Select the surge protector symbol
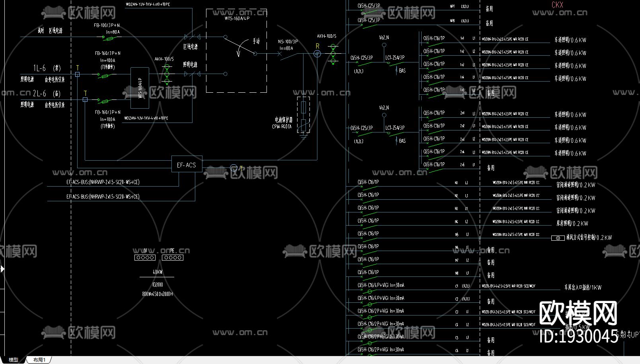Image resolution: width=640 pixels, height=364 pixels. [x=303, y=115]
